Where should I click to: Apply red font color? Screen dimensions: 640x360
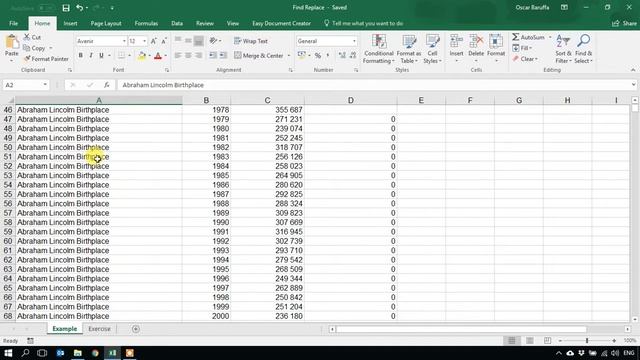(158, 56)
